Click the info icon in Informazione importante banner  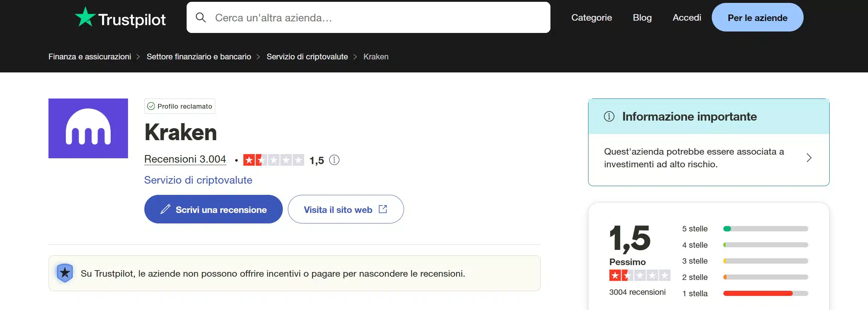coord(609,117)
